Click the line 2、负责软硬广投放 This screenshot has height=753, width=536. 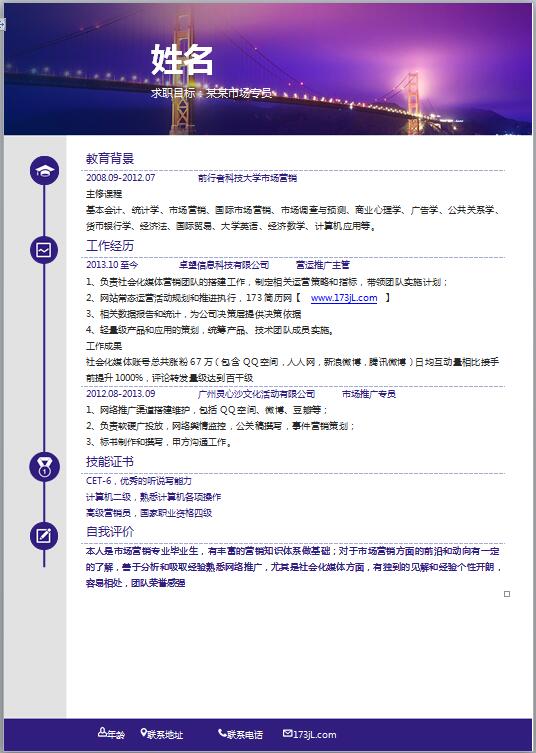[x=220, y=426]
